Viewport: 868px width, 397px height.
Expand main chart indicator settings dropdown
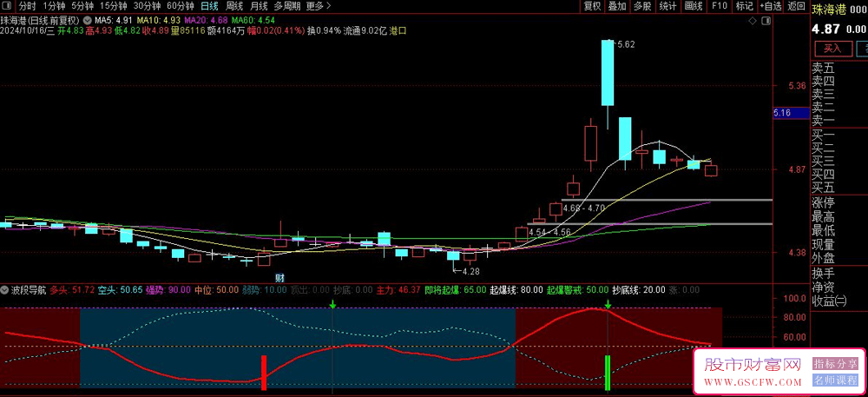(88, 21)
